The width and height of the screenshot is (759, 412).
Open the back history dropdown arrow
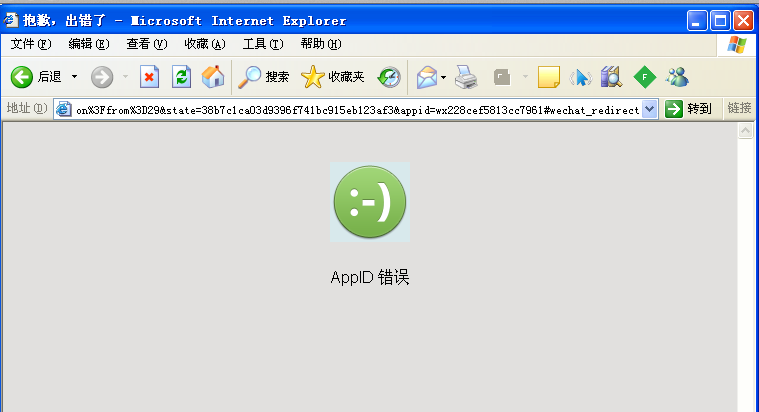point(75,77)
